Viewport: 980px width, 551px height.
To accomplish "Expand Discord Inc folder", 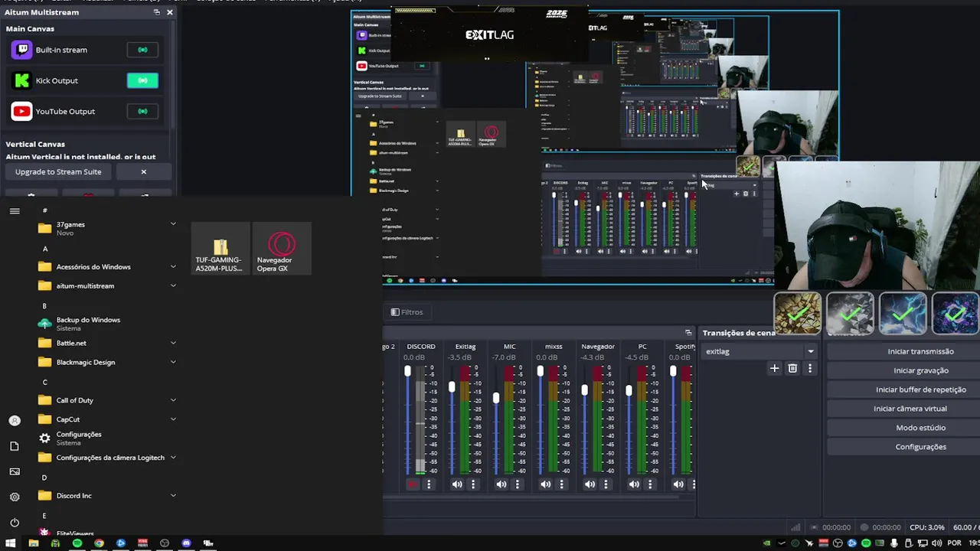I will pos(173,495).
